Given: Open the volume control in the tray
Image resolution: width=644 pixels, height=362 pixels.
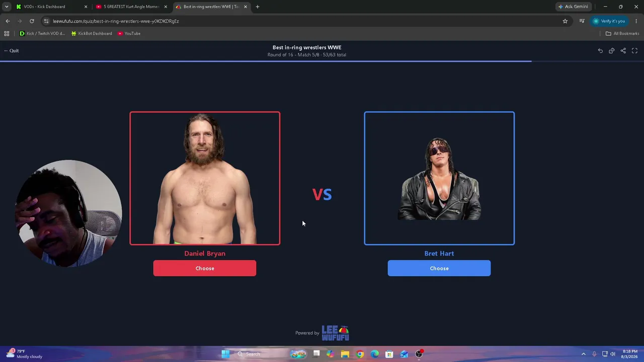Looking at the screenshot, I should point(613,354).
